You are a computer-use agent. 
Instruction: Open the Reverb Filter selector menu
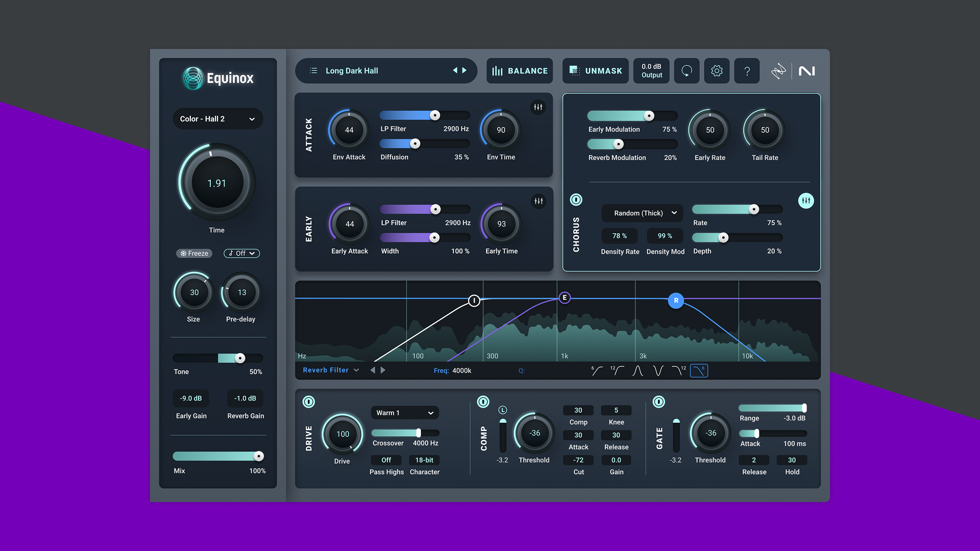click(331, 370)
